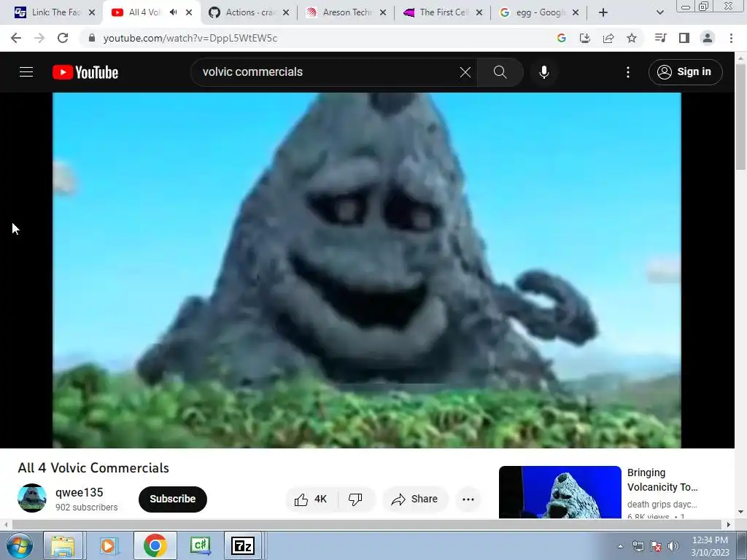Toggle the Chrome side panel
The width and height of the screenshot is (747, 560).
coord(684,38)
